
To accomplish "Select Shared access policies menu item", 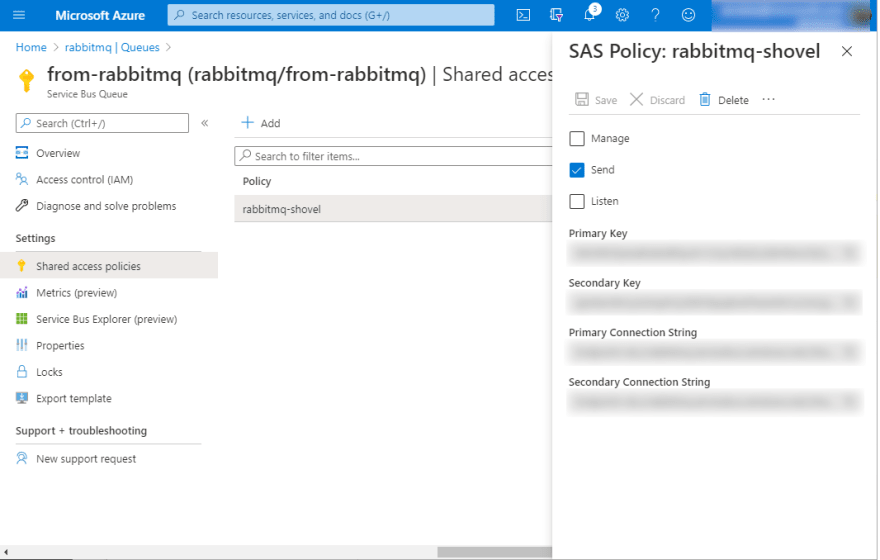I will click(x=109, y=265).
